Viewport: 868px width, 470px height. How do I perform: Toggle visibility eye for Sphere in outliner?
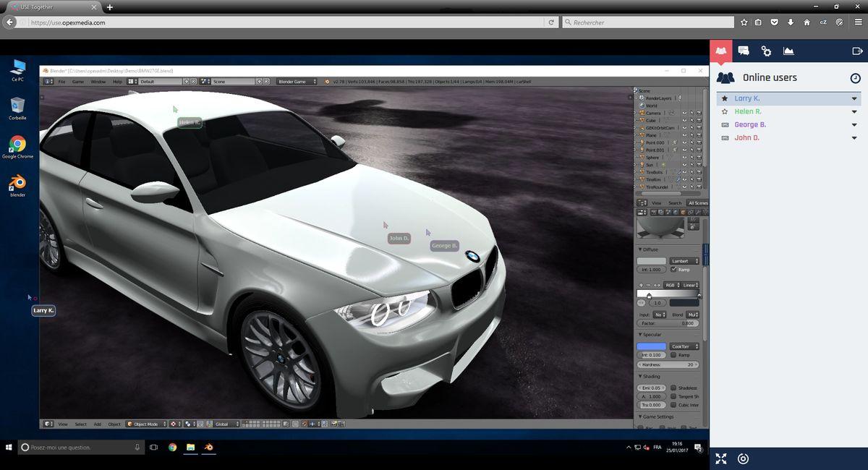coord(684,157)
